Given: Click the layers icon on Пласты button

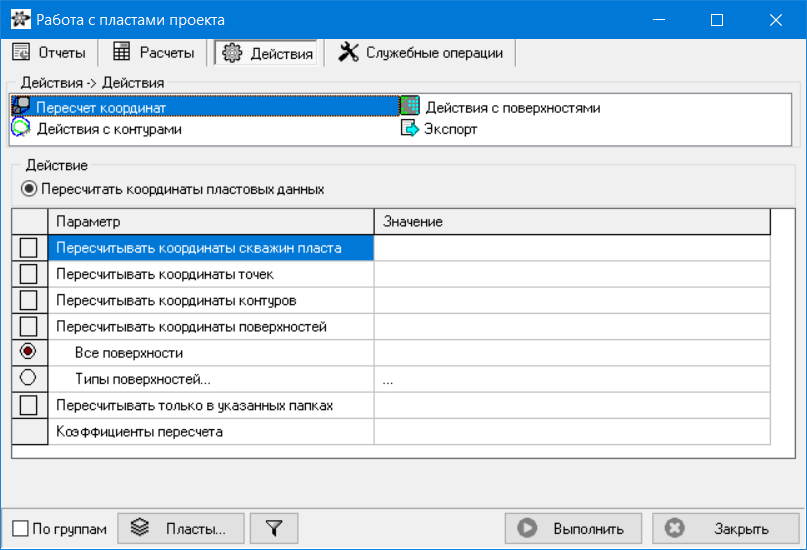Looking at the screenshot, I should click(x=139, y=527).
